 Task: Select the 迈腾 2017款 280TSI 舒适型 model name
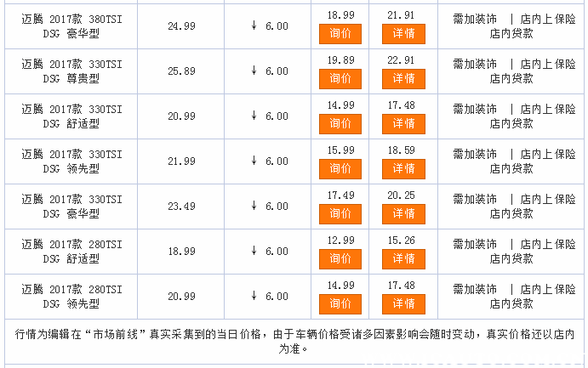point(71,252)
